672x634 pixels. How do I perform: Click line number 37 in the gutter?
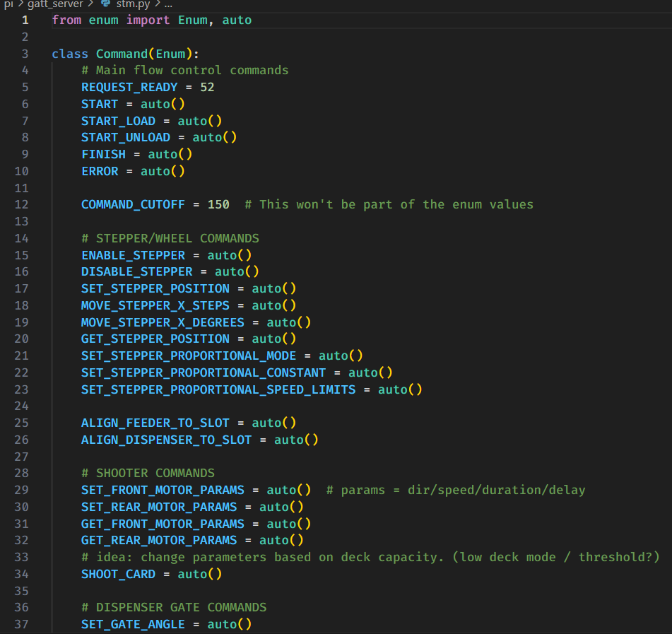(x=21, y=624)
